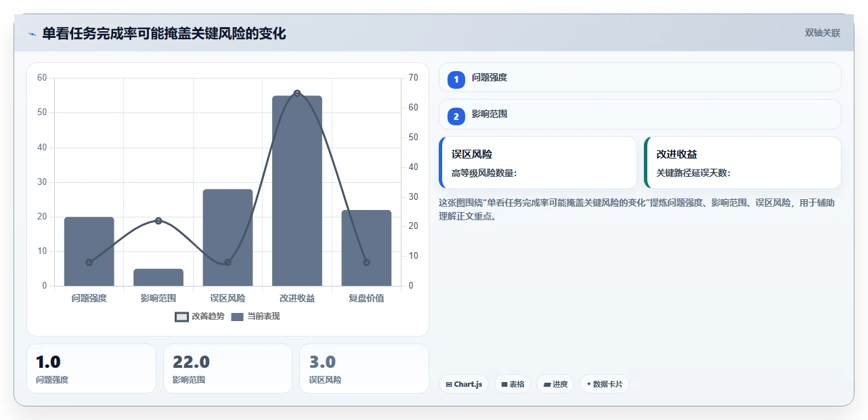Toggle the 当前表现 legend item
Screen dimensions: 868x420
click(x=255, y=316)
